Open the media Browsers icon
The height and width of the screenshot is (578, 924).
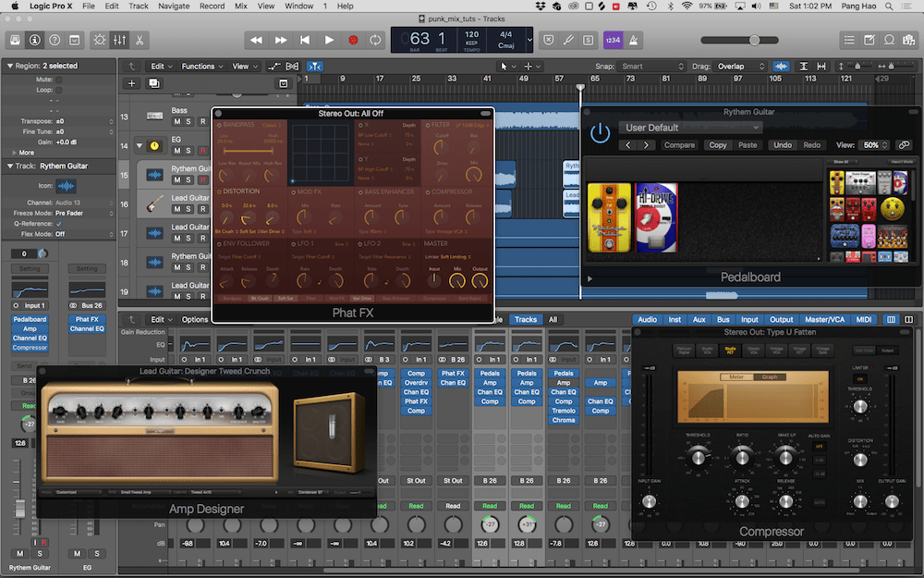908,40
